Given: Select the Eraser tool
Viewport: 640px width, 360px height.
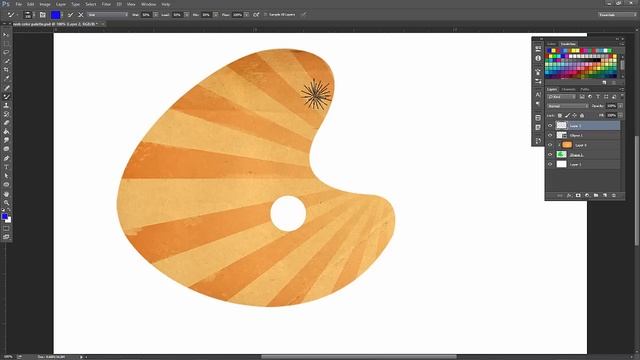Looking at the screenshot, I should (x=6, y=123).
